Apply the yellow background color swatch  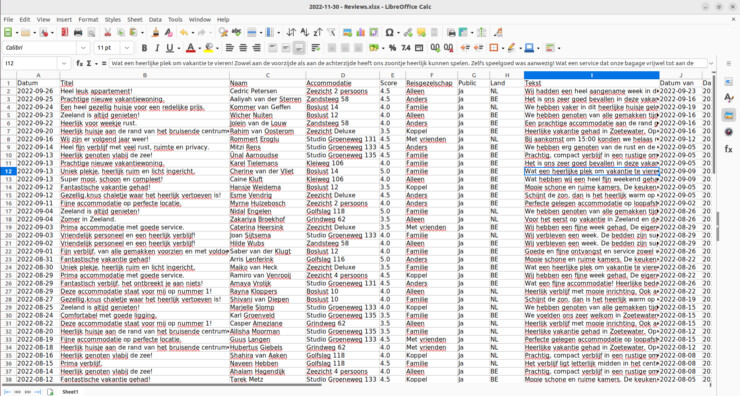pyautogui.click(x=209, y=48)
